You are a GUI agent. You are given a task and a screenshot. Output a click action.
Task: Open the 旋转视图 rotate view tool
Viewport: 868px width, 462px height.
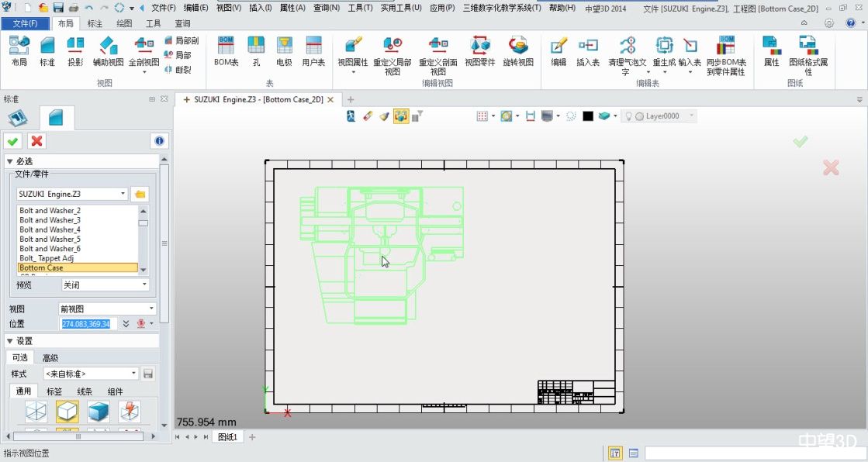click(x=517, y=48)
